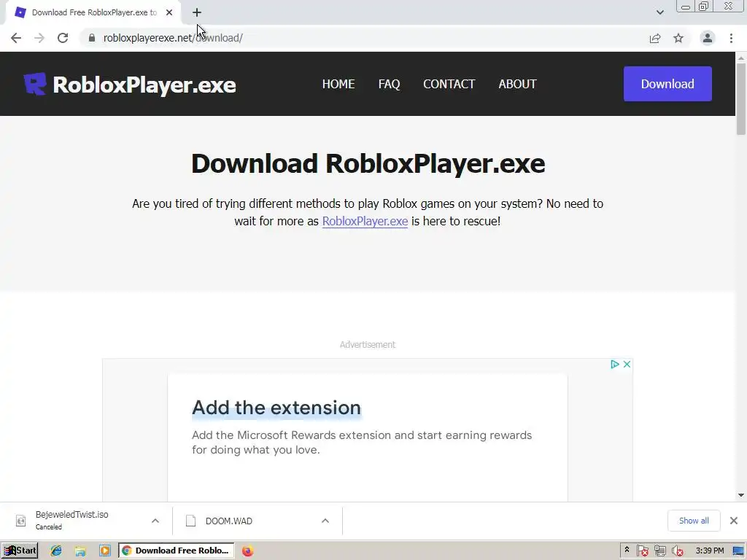Image resolution: width=747 pixels, height=560 pixels.
Task: Open the muted volume tray icon
Action: (x=677, y=551)
